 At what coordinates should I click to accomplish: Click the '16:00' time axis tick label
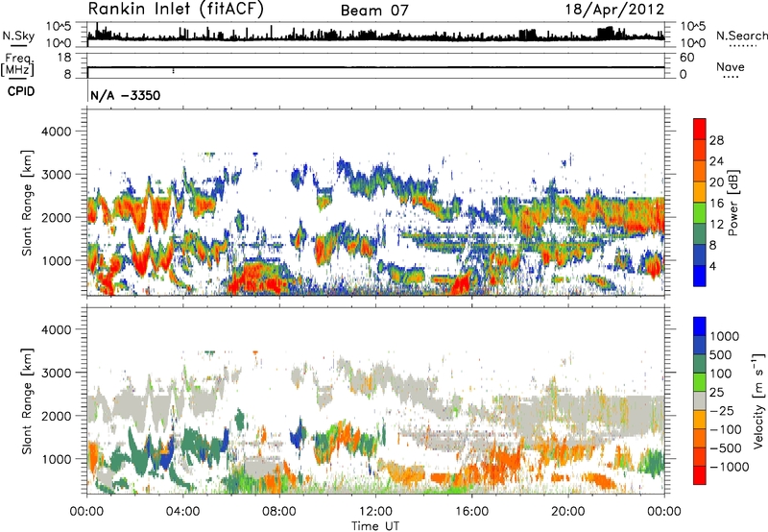point(471,512)
